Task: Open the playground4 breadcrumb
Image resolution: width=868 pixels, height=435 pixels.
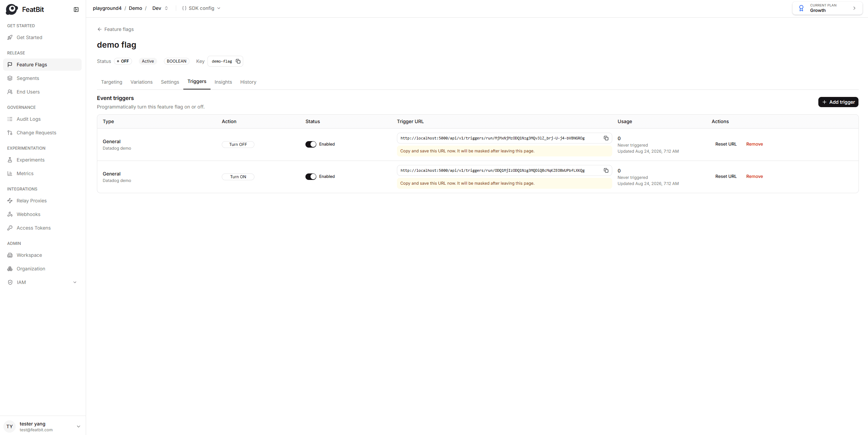Action: 107,8
